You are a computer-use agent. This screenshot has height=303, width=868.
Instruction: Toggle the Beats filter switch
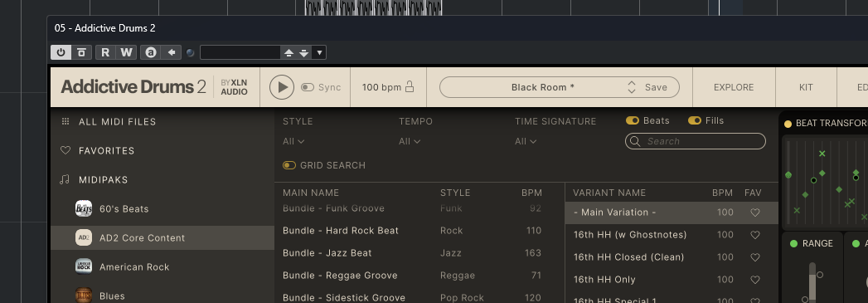pos(633,120)
